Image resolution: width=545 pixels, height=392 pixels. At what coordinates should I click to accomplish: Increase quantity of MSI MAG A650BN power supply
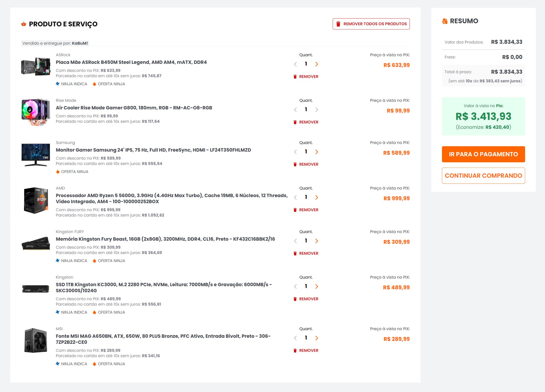coord(316,338)
